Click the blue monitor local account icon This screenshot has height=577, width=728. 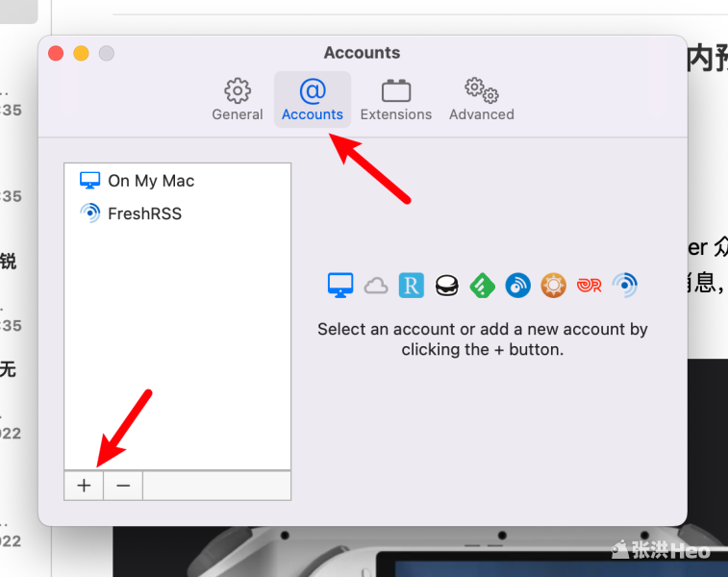(x=340, y=285)
